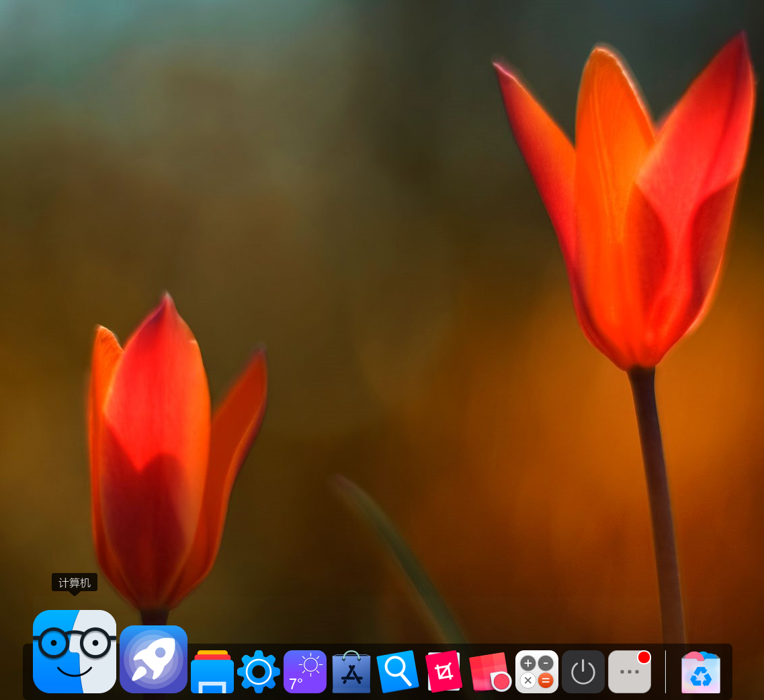The height and width of the screenshot is (700, 764).
Task: Open Control Center via the gear icon
Action: (x=259, y=672)
